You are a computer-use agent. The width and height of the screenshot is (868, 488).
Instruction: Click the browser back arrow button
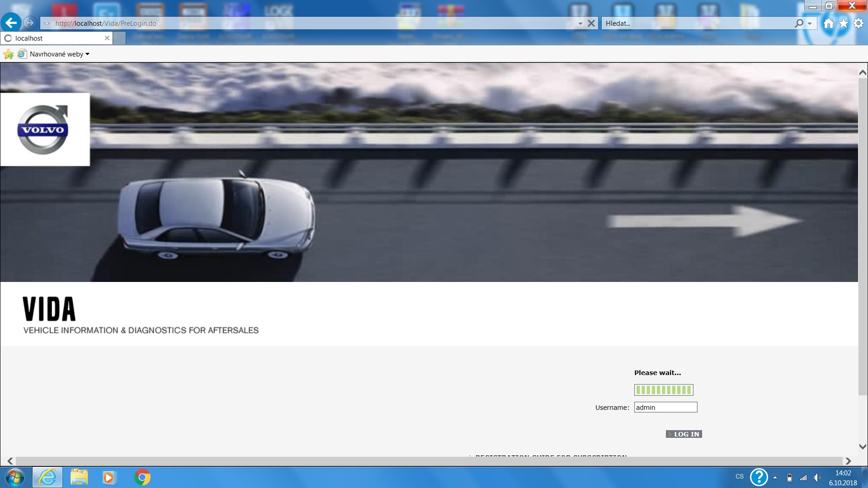[11, 23]
